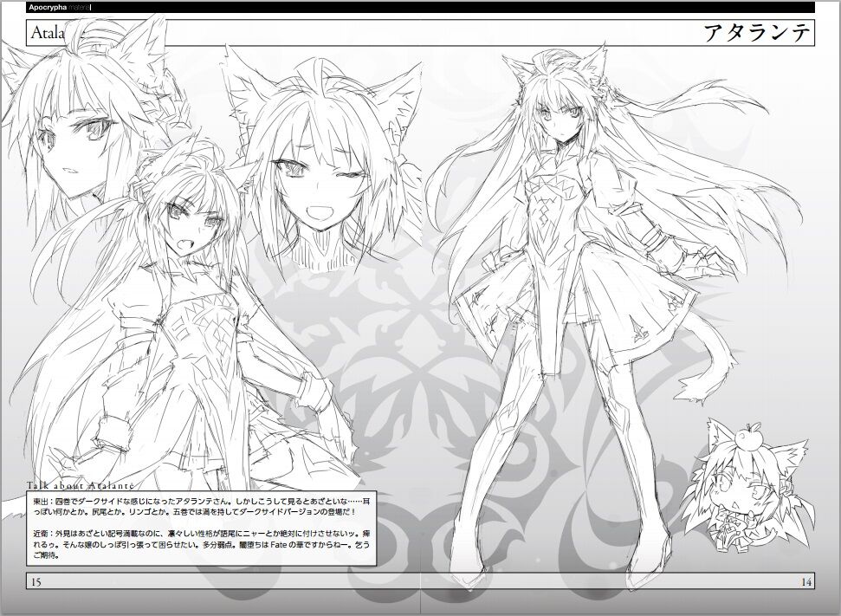The width and height of the screenshot is (841, 616).
Task: Click the 'Apocrypha material' header text
Action: (x=60, y=8)
